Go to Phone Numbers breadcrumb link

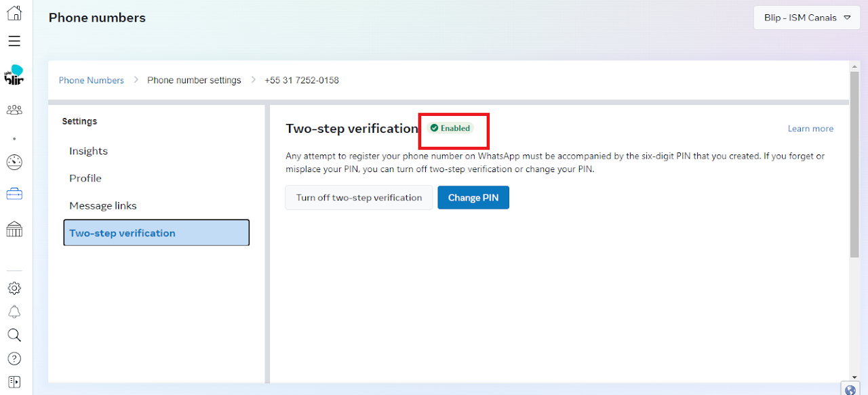pyautogui.click(x=92, y=80)
